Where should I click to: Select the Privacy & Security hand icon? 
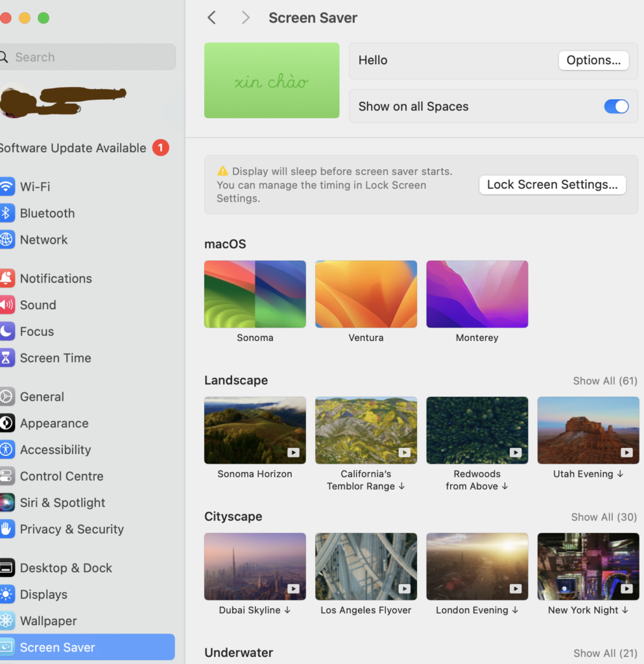pos(8,529)
